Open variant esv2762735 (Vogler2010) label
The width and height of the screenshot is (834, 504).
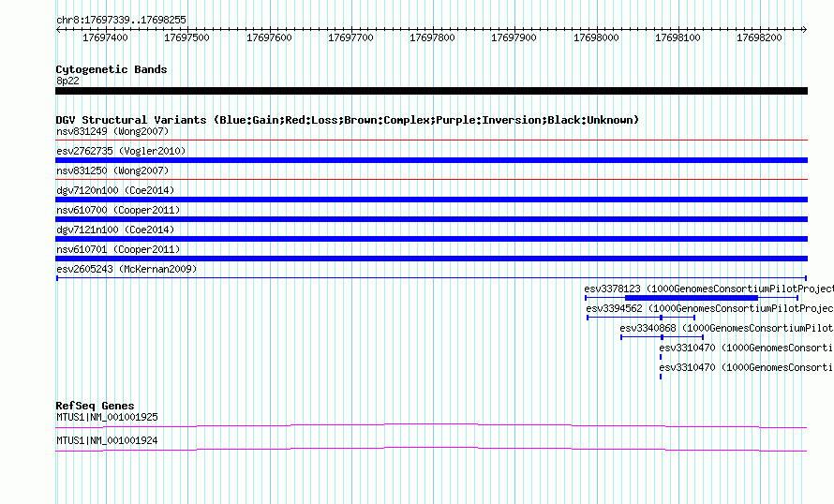(121, 151)
